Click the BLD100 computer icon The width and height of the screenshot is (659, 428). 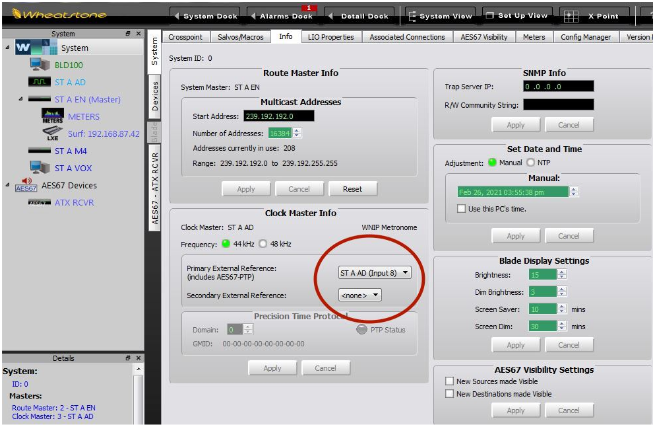tap(40, 65)
